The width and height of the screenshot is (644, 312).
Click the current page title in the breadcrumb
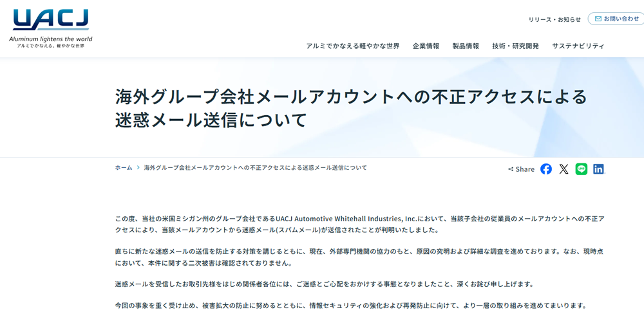coord(255,167)
